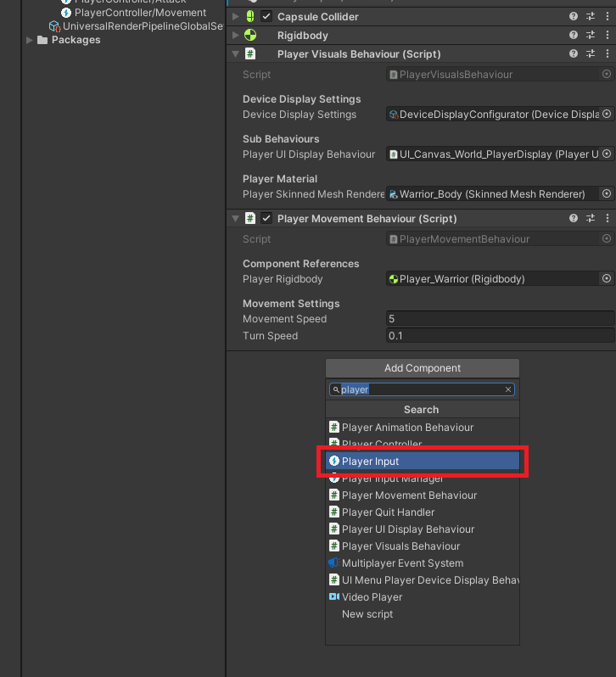Collapse Player Movement Behaviour component
The width and height of the screenshot is (616, 677).
tap(235, 219)
